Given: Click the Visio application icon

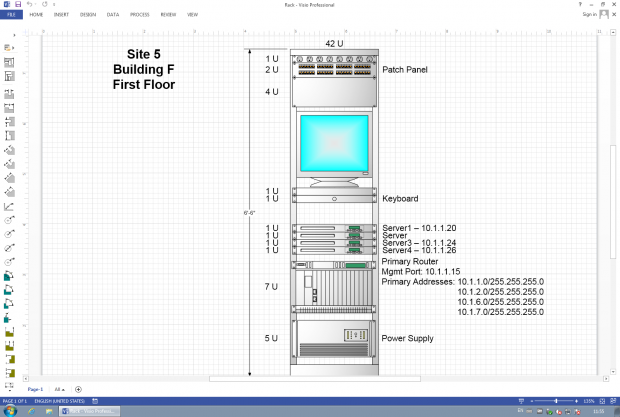Looking at the screenshot, I should tap(7, 4).
